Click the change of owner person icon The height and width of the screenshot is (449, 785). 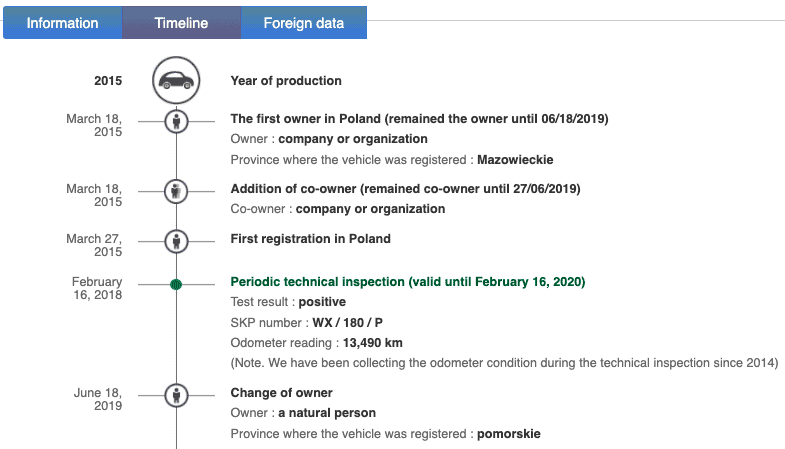tap(176, 395)
